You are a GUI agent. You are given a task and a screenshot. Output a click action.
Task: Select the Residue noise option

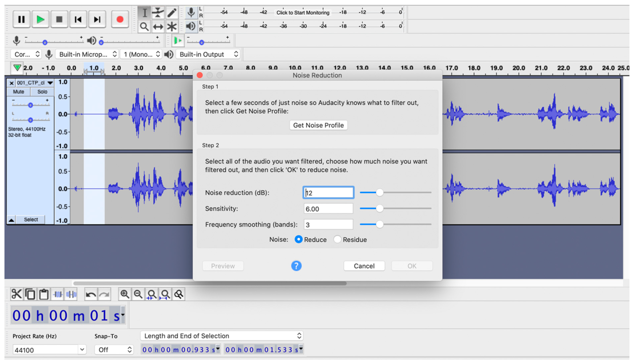click(x=337, y=239)
